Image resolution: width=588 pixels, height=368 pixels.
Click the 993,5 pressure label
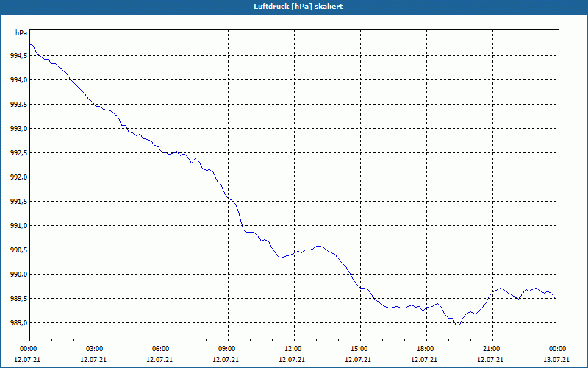[x=18, y=105]
